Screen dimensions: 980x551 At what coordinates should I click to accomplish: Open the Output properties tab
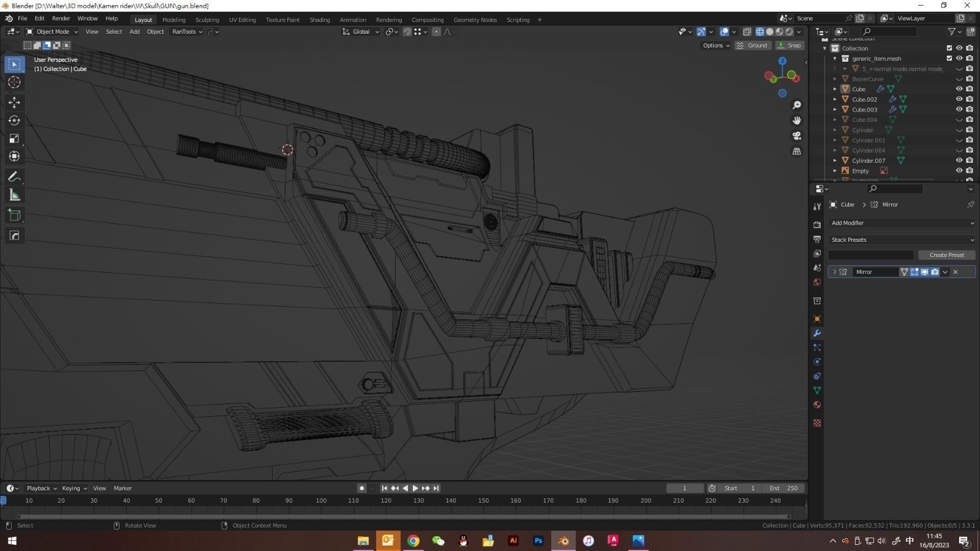(x=816, y=239)
